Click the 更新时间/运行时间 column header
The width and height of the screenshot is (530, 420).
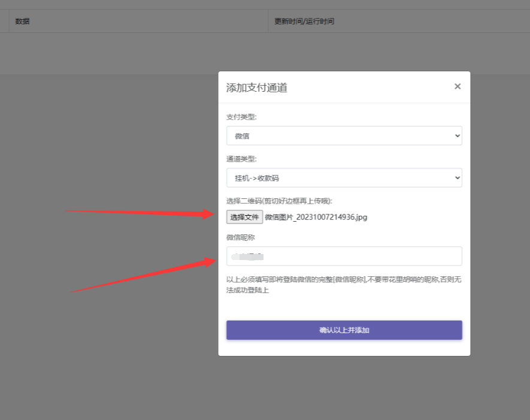(x=304, y=21)
